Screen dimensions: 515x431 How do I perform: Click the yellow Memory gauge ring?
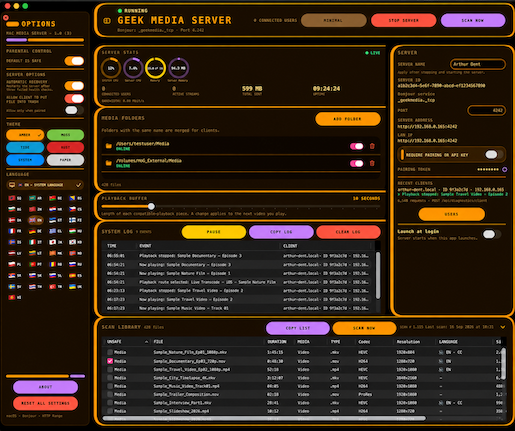[155, 68]
